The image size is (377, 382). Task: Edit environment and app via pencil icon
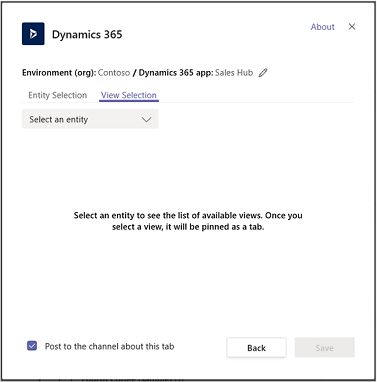click(263, 73)
